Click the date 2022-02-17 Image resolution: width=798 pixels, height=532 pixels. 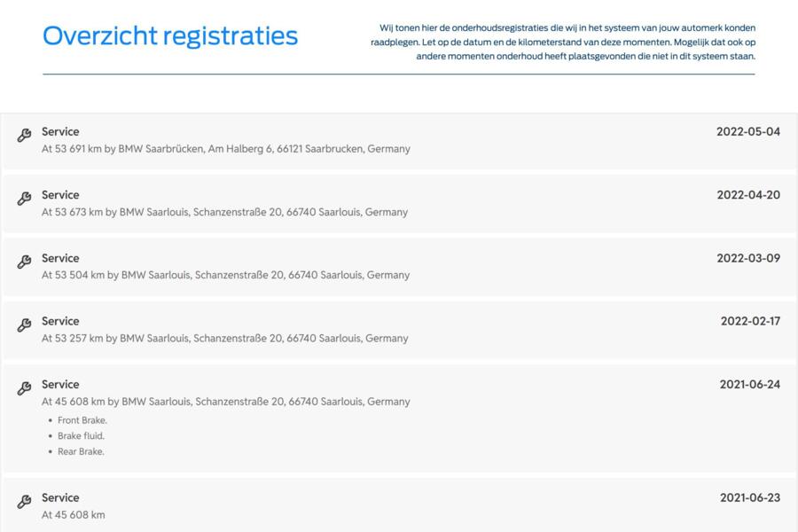coord(750,321)
